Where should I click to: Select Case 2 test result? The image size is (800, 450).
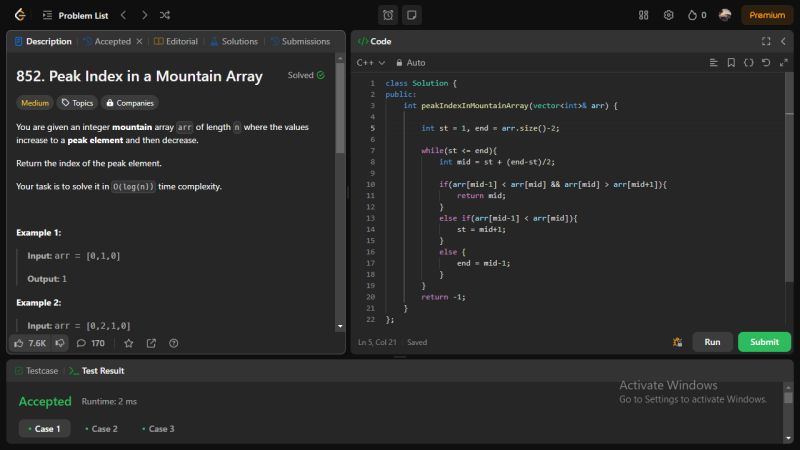(101, 429)
